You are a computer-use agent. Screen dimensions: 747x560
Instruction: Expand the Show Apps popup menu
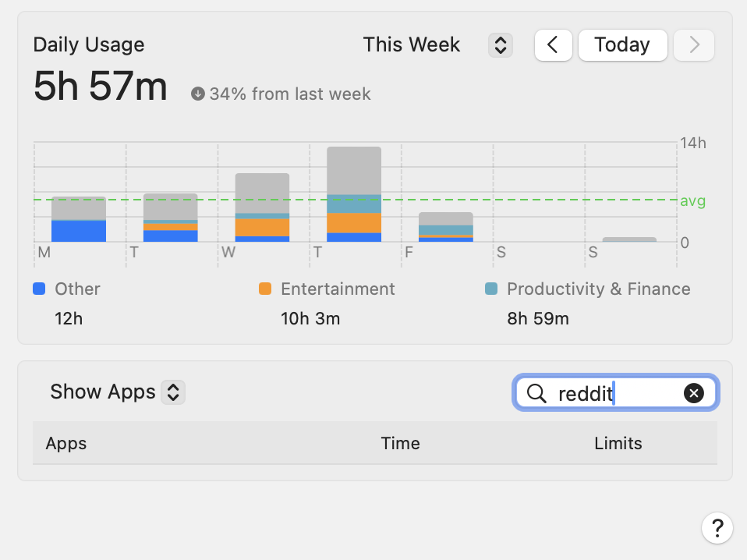tap(172, 392)
